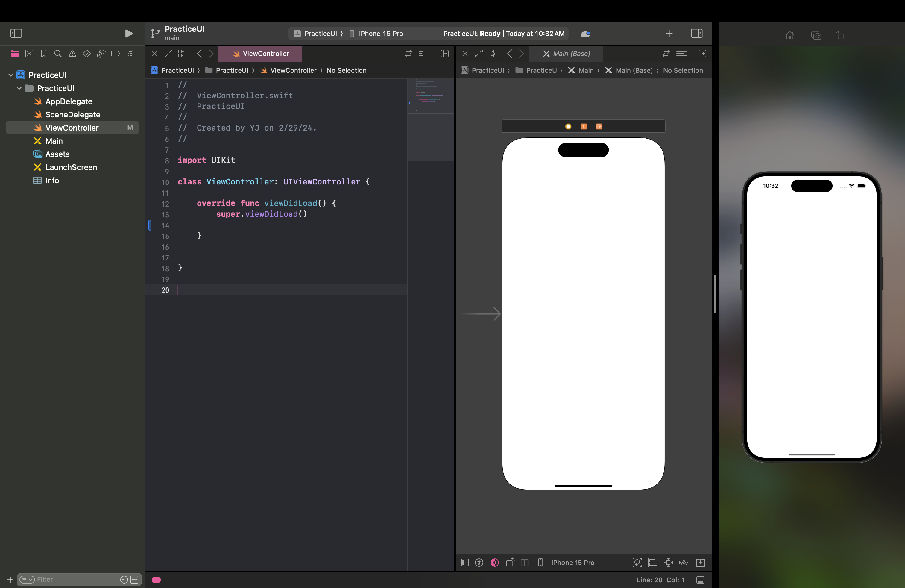This screenshot has width=905, height=588.
Task: Open the Issue navigator warning icon
Action: tap(72, 54)
